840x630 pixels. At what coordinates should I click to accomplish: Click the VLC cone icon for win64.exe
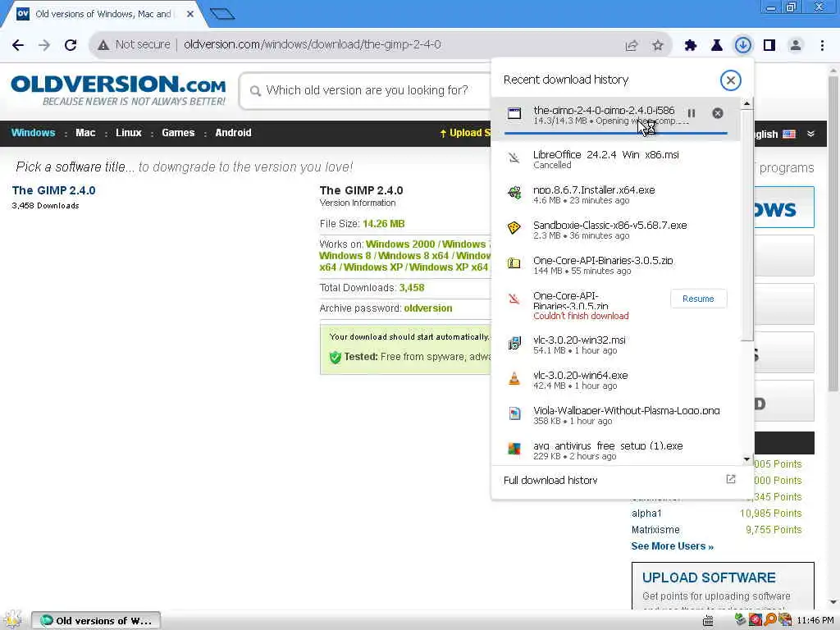(514, 378)
